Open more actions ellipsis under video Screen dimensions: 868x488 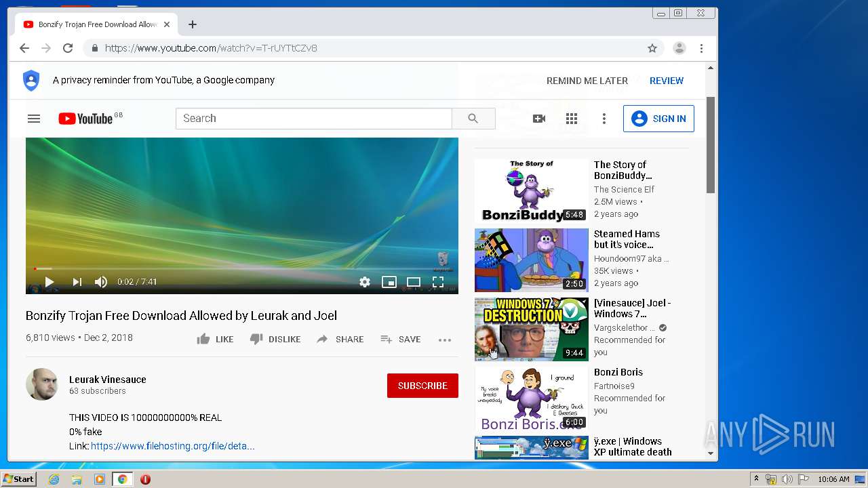tap(445, 340)
